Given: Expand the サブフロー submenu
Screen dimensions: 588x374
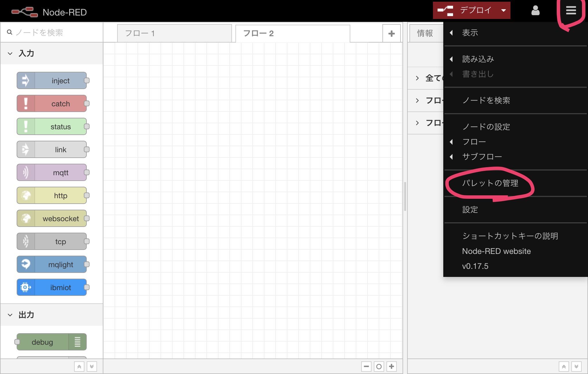Looking at the screenshot, I should pyautogui.click(x=482, y=157).
